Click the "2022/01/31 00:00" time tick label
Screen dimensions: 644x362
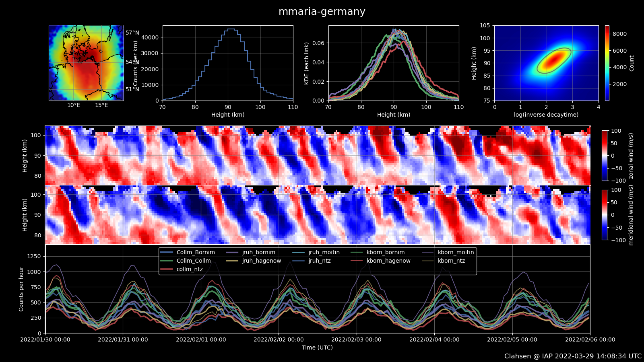pyautogui.click(x=123, y=339)
